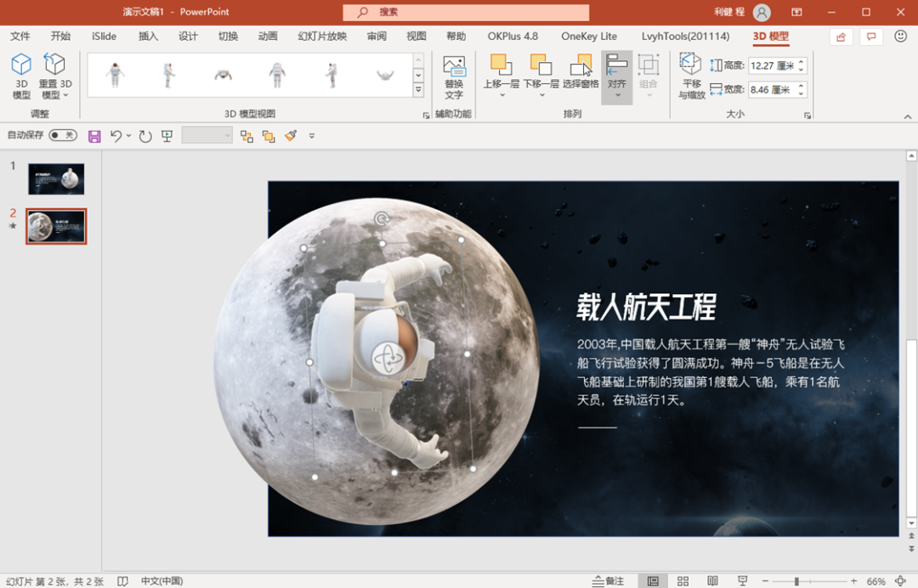Open the Insert (插入) tab

pos(148,37)
